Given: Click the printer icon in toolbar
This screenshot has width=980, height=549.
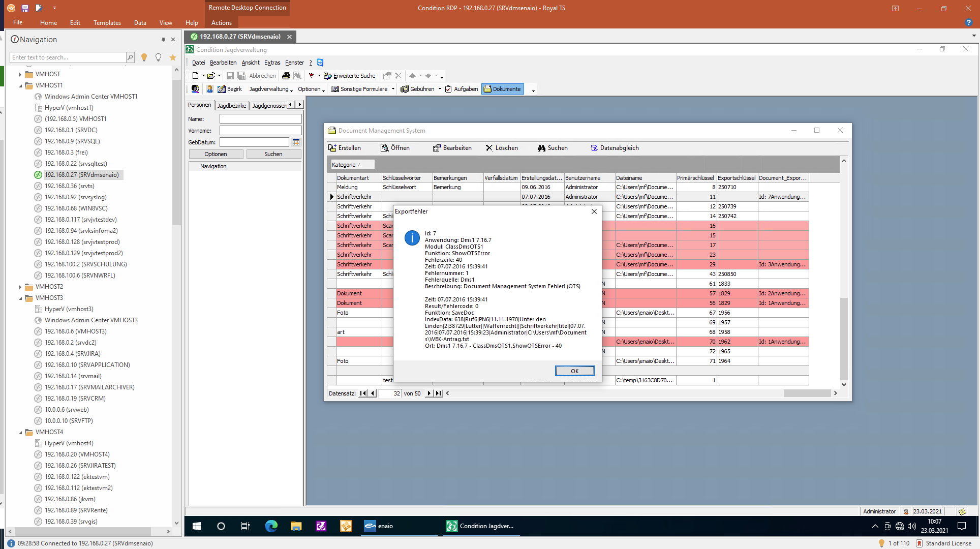Looking at the screenshot, I should point(286,76).
